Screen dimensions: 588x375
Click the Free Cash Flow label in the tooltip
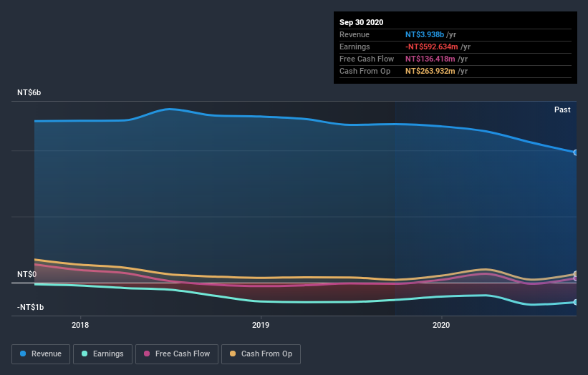pyautogui.click(x=367, y=59)
